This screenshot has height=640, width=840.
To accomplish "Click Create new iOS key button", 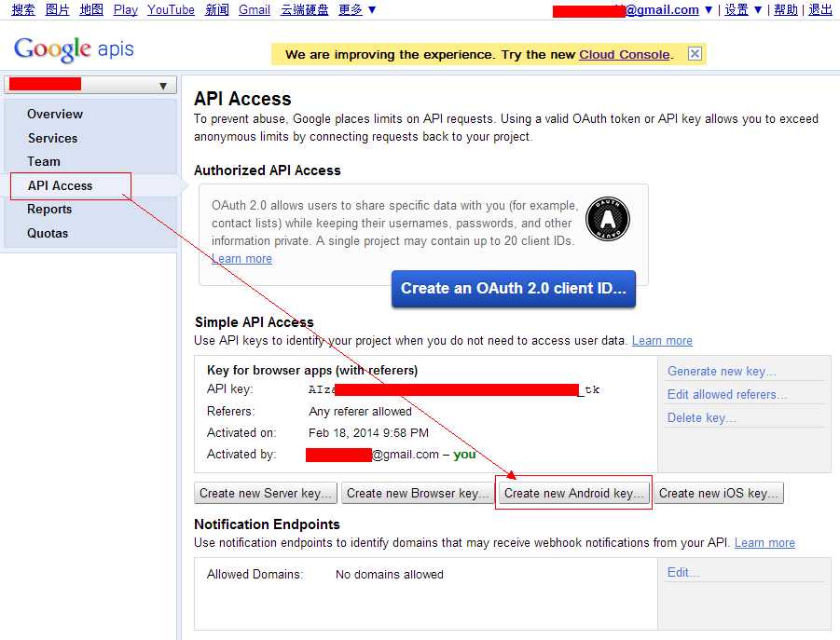I will (719, 493).
